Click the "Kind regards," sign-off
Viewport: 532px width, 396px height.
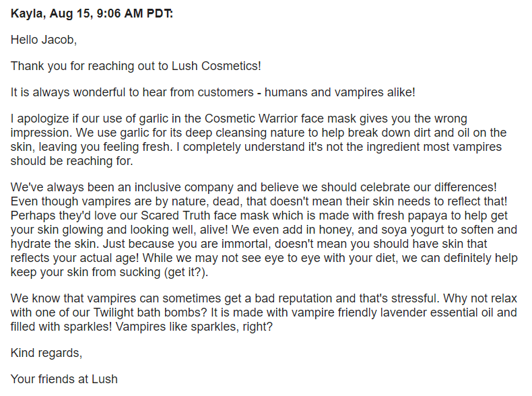46,353
